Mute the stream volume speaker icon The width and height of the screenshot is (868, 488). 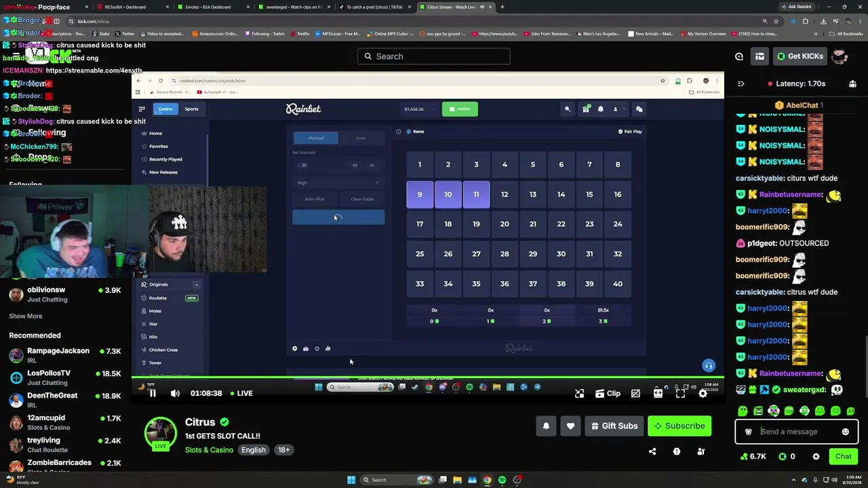pyautogui.click(x=175, y=393)
